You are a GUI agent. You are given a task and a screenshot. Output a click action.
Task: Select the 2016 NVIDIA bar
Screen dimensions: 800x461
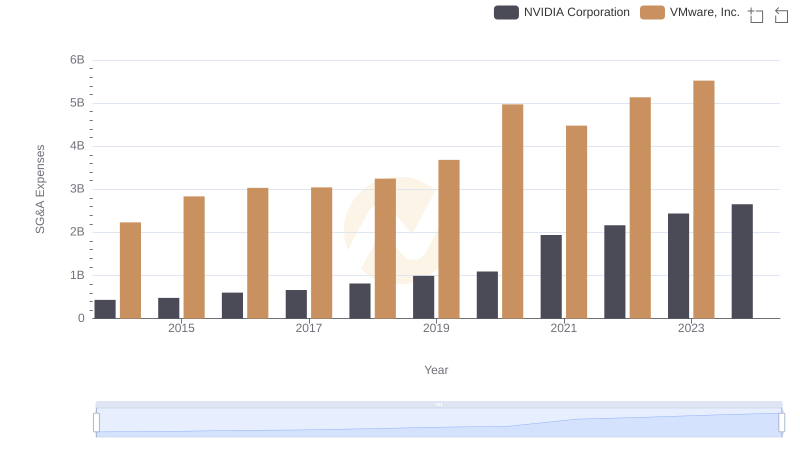coord(233,305)
